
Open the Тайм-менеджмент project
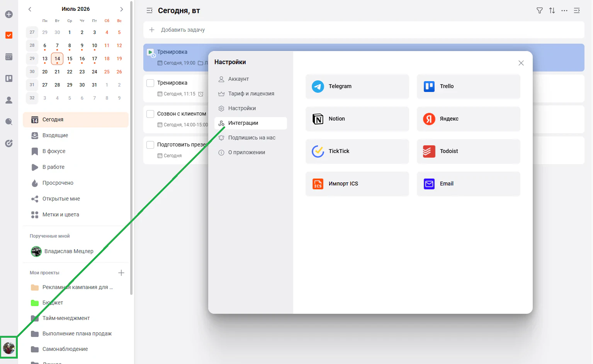tap(76, 318)
